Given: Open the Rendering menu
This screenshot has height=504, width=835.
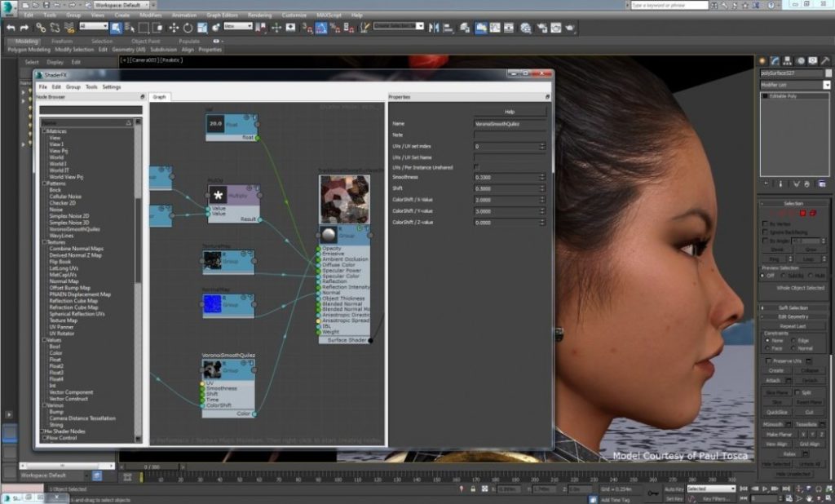Looking at the screenshot, I should [263, 14].
